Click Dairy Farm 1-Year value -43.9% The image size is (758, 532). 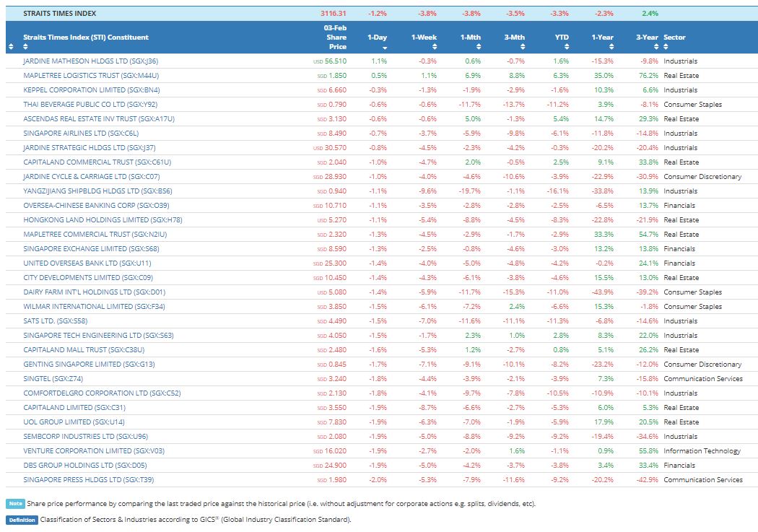click(602, 292)
